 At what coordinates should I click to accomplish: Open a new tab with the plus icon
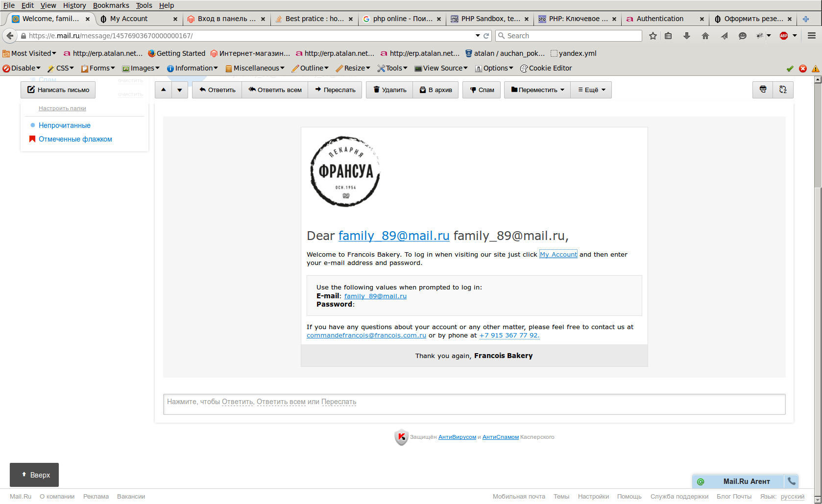pos(806,19)
